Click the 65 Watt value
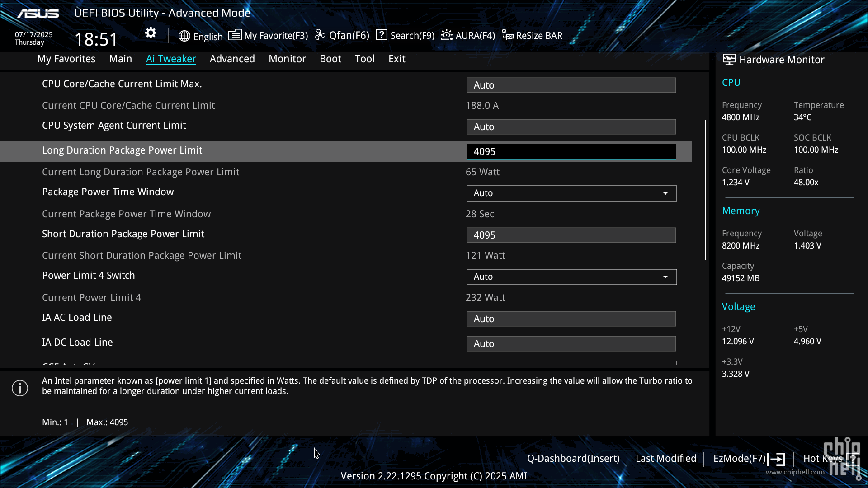868x488 pixels. pos(482,172)
